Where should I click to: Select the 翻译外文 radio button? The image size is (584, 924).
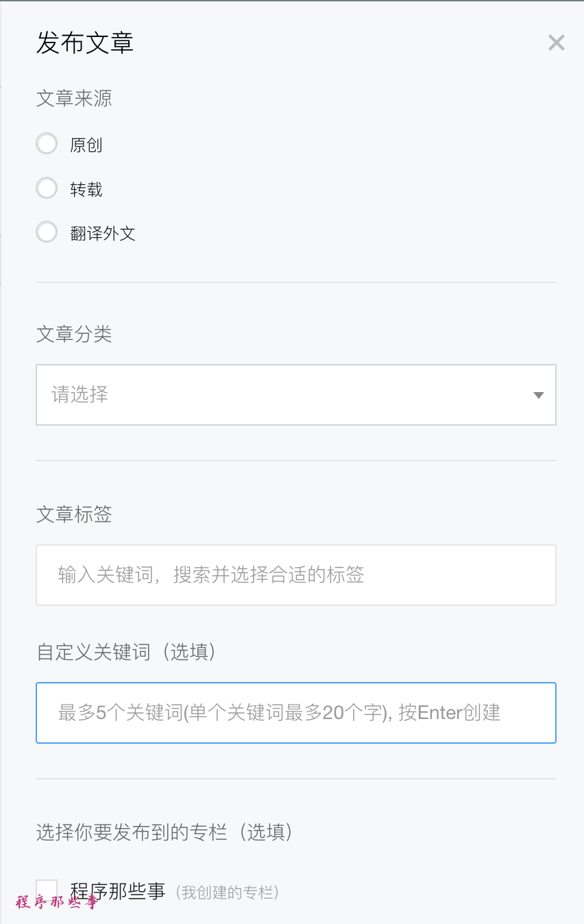click(47, 233)
